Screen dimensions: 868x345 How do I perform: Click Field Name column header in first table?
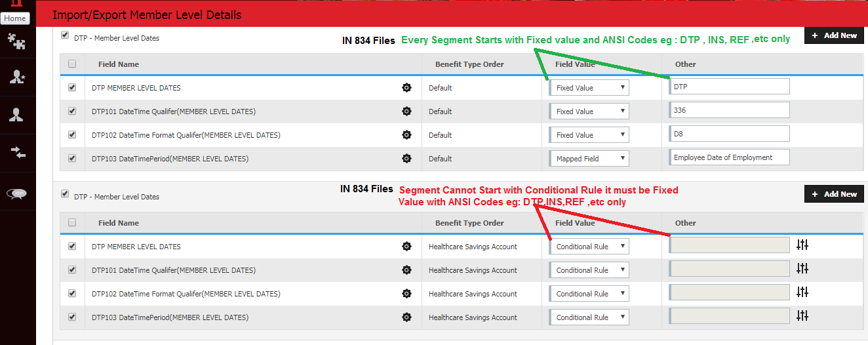pos(119,64)
